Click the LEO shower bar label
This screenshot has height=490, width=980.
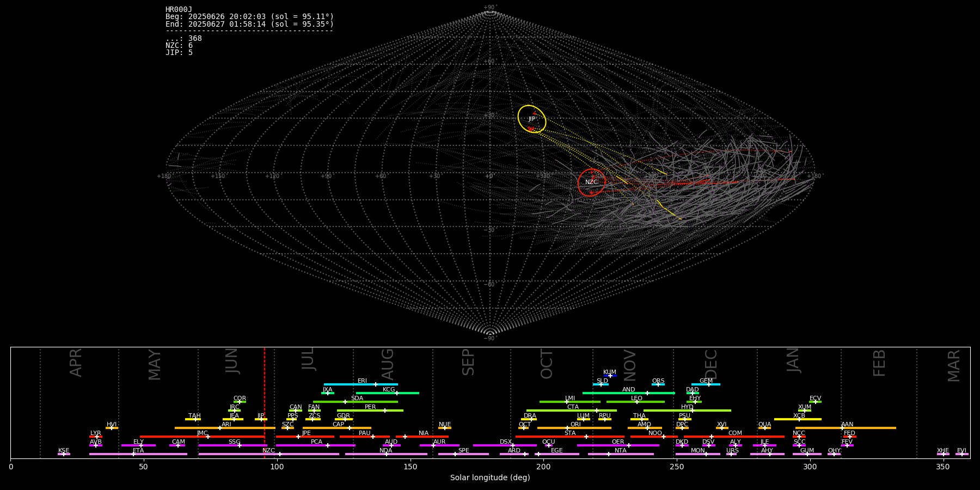click(x=637, y=399)
